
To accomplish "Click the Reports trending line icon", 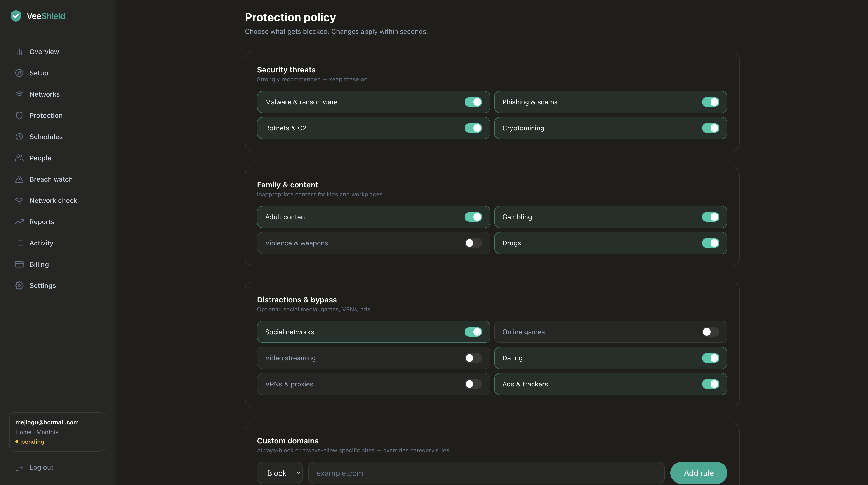I will click(x=19, y=221).
